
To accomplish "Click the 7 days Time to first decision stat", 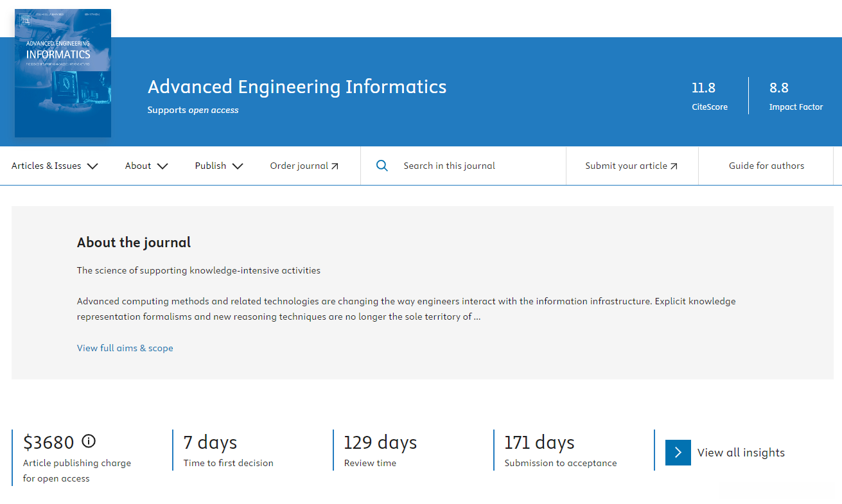I will tap(228, 451).
